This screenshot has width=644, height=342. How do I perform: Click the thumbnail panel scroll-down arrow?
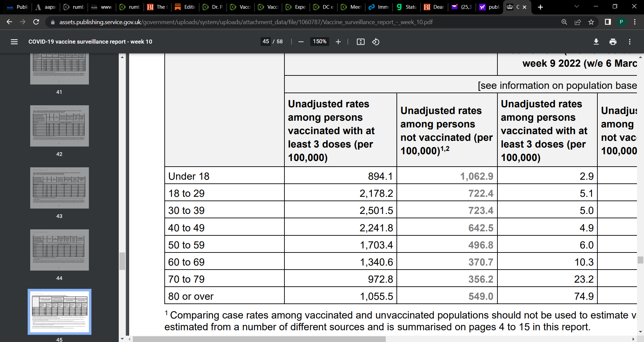click(122, 339)
